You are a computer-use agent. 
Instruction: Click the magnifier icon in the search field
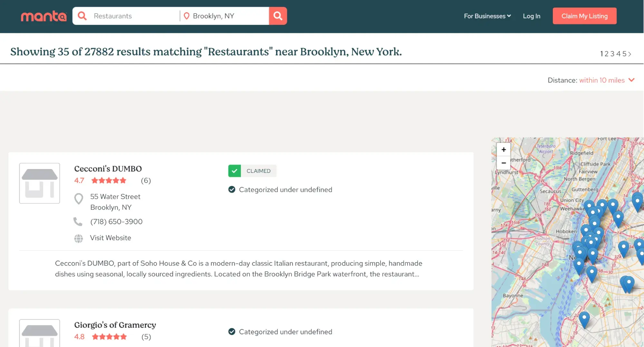[82, 16]
